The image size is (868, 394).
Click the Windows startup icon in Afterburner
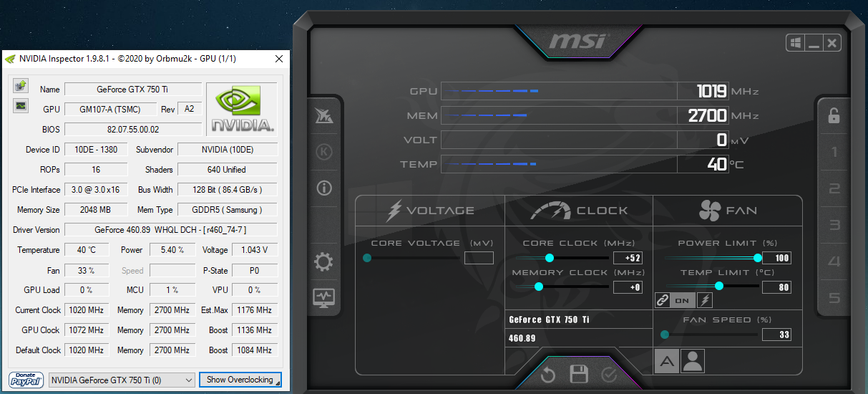(795, 44)
